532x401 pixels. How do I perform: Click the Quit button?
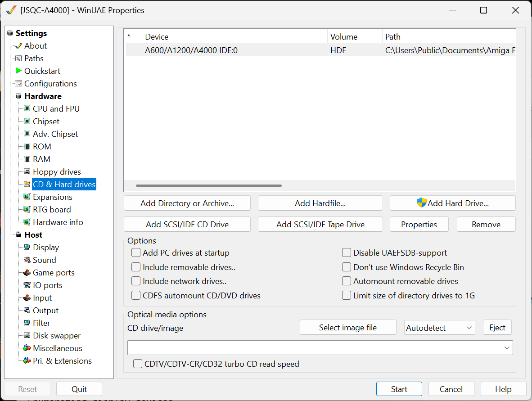(x=79, y=389)
